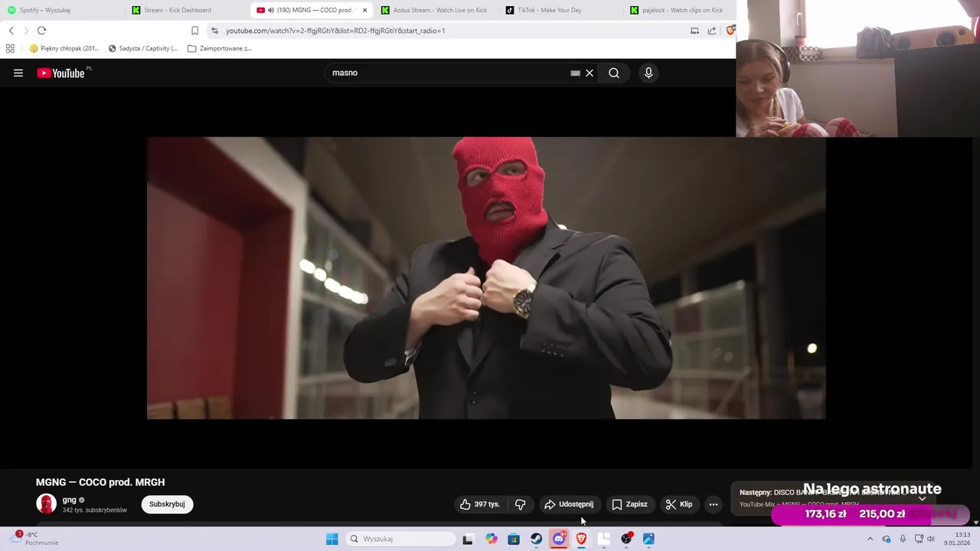This screenshot has height=551, width=980.
Task: Go to the YouTube home logo
Action: pos(61,73)
